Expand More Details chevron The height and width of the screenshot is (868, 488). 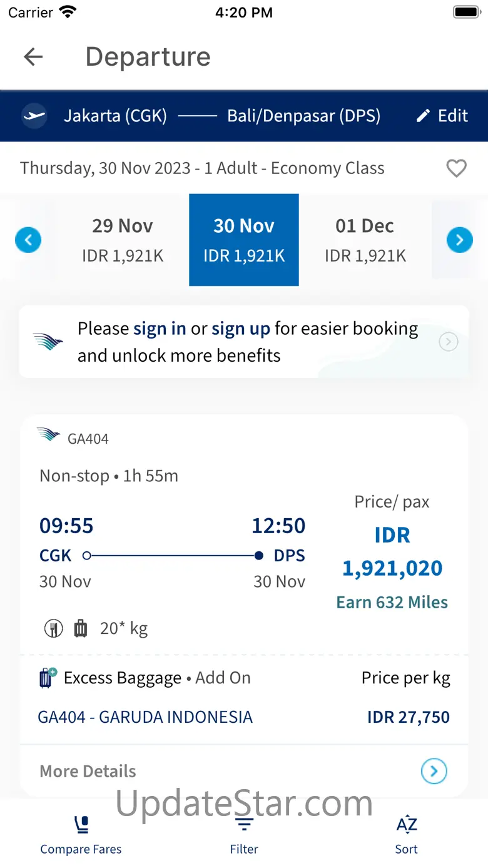point(434,771)
